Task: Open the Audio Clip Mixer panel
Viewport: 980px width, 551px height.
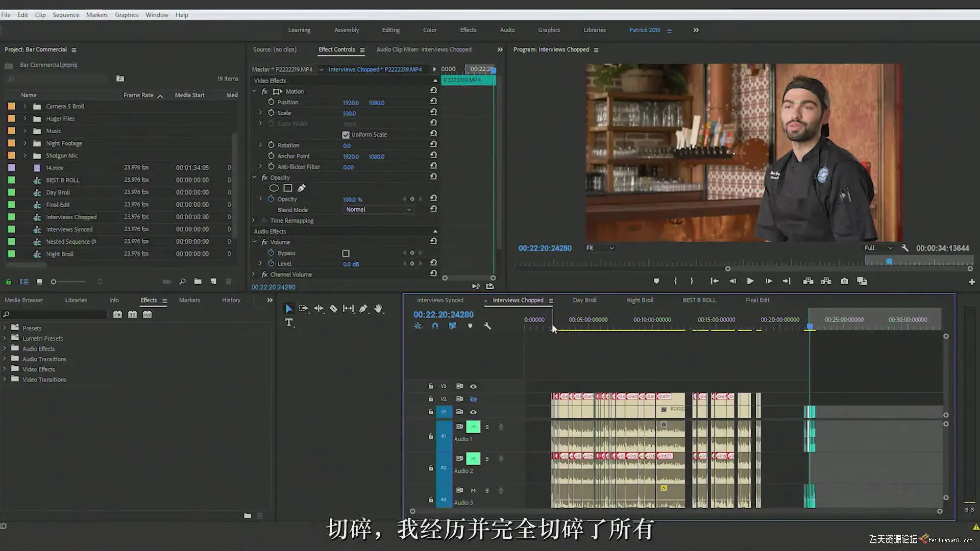Action: click(424, 49)
